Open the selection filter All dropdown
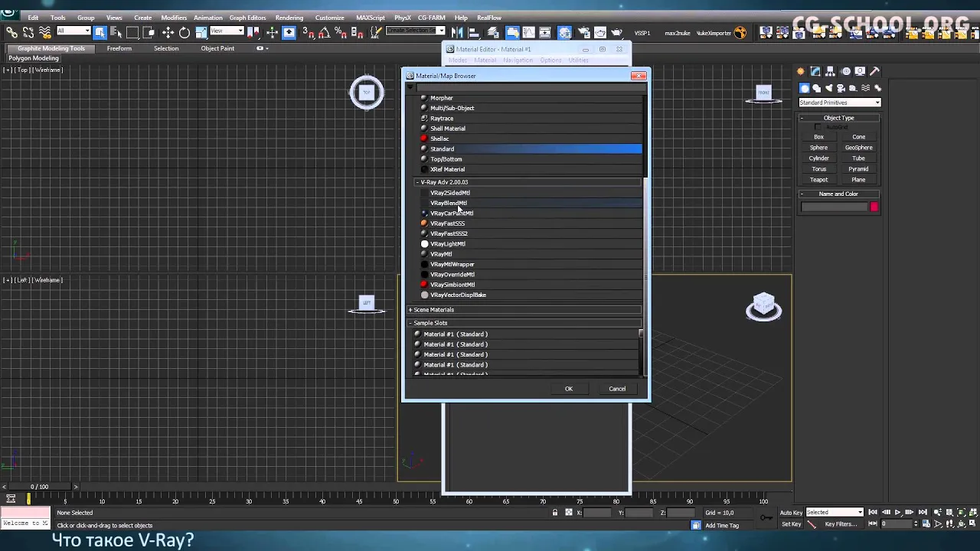The height and width of the screenshot is (551, 980). coord(73,31)
